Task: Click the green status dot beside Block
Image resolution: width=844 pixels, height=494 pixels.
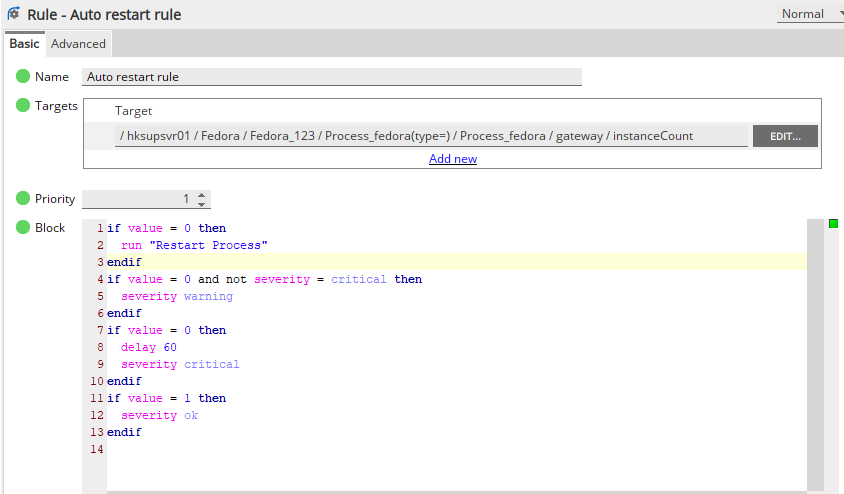Action: pyautogui.click(x=23, y=227)
